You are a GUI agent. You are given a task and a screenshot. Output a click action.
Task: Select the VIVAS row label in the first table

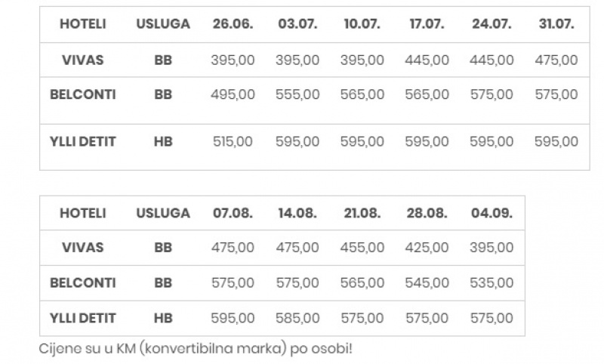[83, 60]
